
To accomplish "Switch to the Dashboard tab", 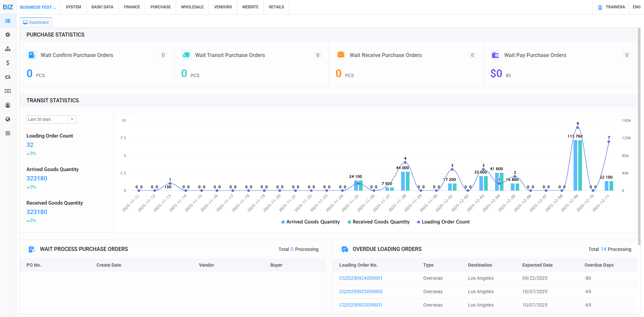I will (x=36, y=22).
